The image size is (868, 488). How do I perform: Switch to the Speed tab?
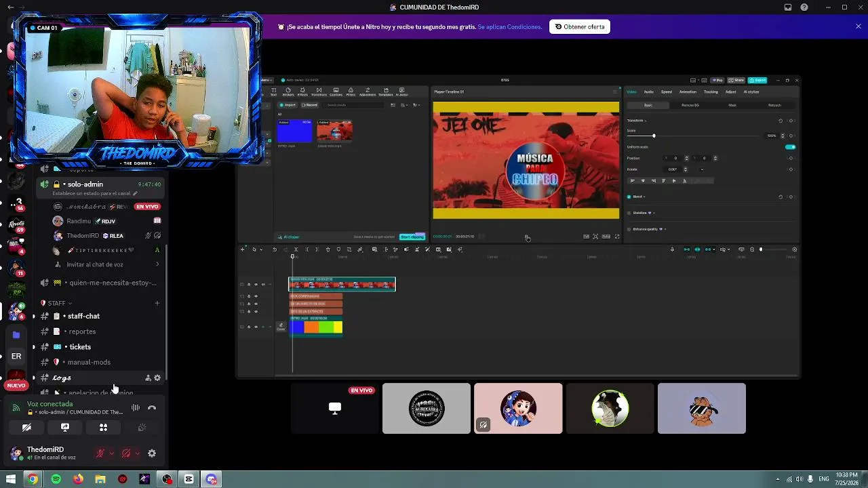(667, 91)
